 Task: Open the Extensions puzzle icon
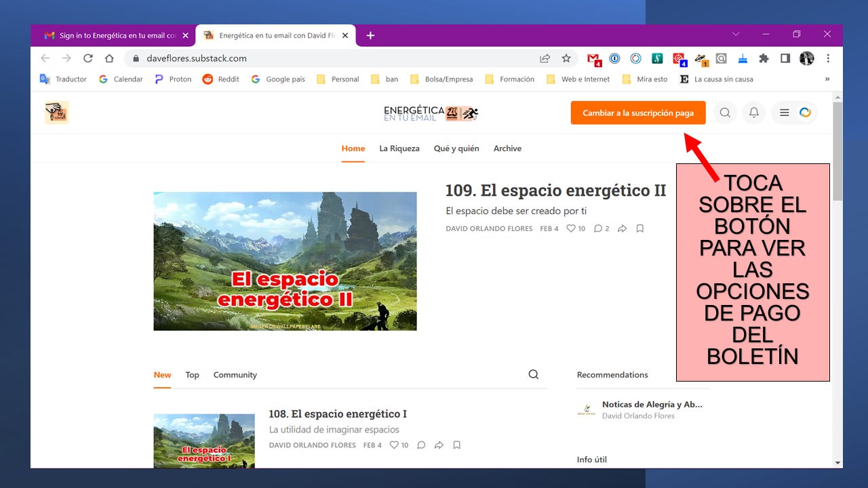(x=764, y=58)
